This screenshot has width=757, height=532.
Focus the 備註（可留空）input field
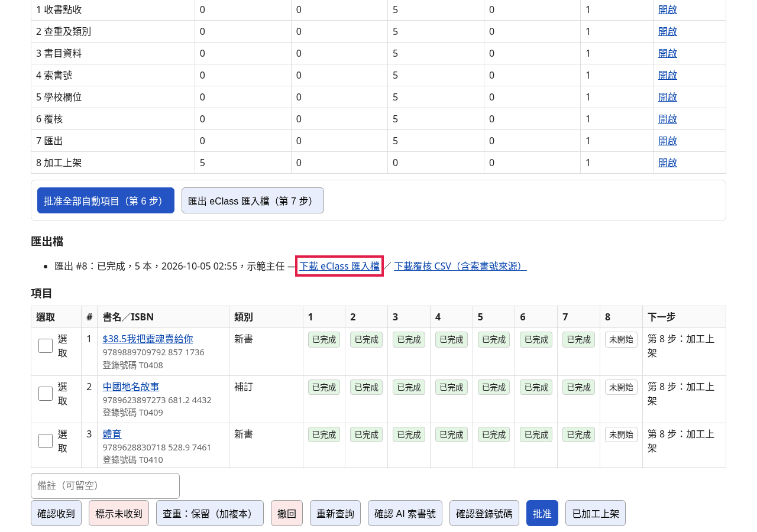click(105, 486)
